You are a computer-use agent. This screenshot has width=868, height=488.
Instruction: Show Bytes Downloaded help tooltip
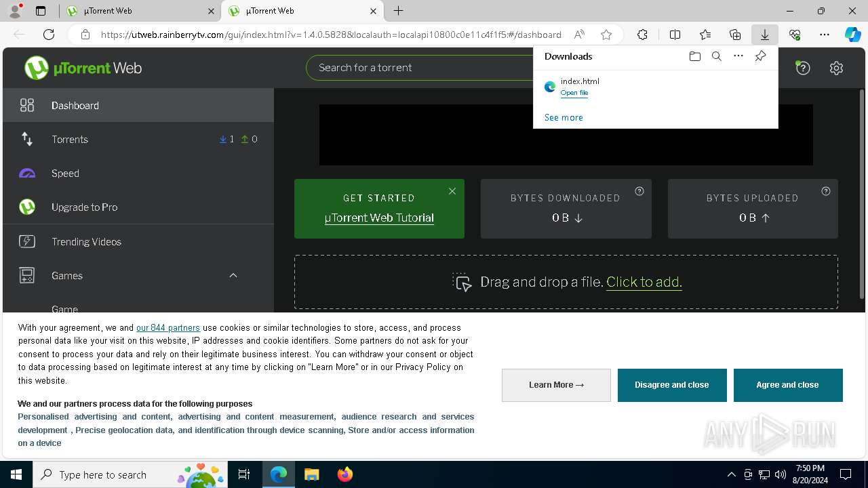coord(639,191)
